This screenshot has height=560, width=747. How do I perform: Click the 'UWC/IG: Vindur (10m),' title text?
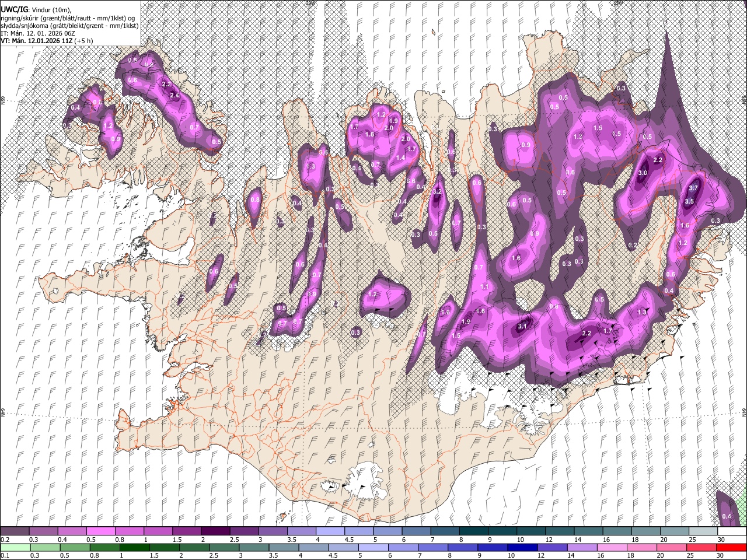(36, 10)
